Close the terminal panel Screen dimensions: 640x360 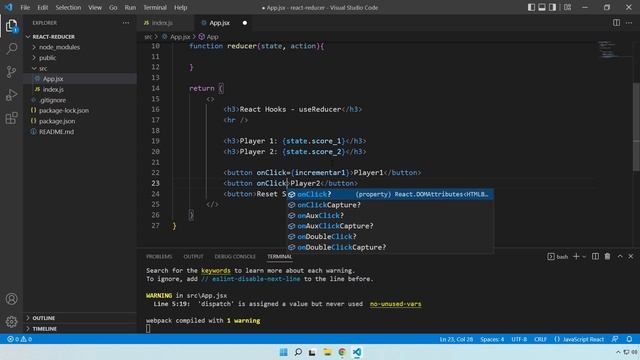(x=631, y=256)
